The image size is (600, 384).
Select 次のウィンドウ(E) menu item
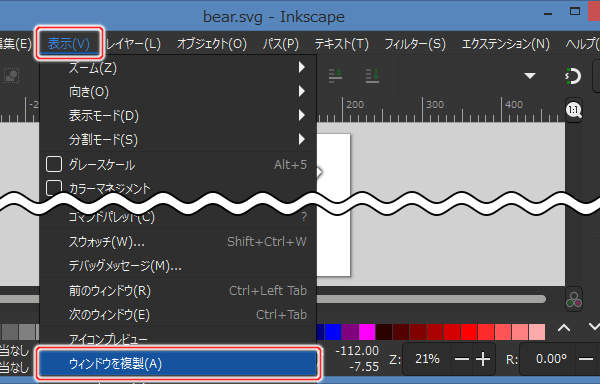click(178, 314)
